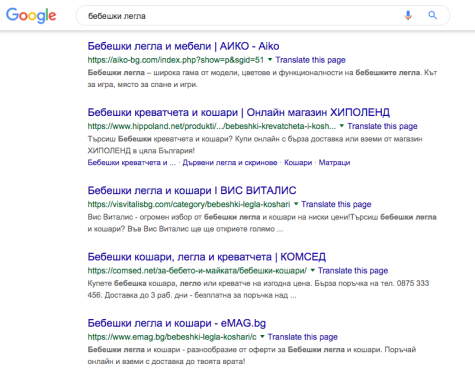This screenshot has width=475, height=380.
Task: Click the blue magnifying glass search icon
Action: (433, 15)
